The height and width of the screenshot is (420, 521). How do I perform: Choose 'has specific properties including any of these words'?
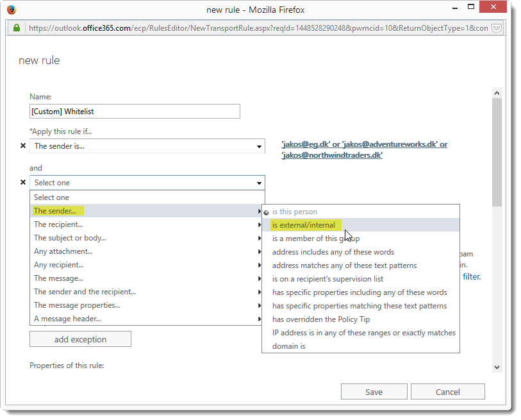click(361, 292)
